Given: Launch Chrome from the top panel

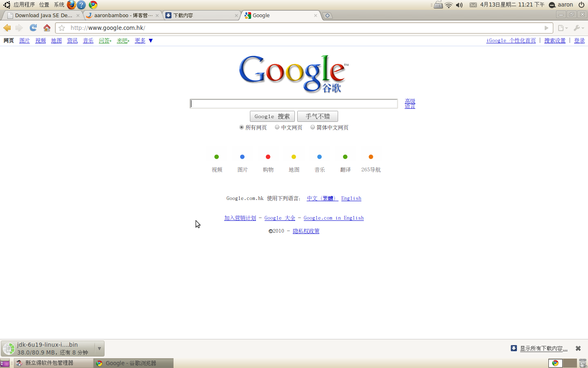Looking at the screenshot, I should tap(93, 5).
